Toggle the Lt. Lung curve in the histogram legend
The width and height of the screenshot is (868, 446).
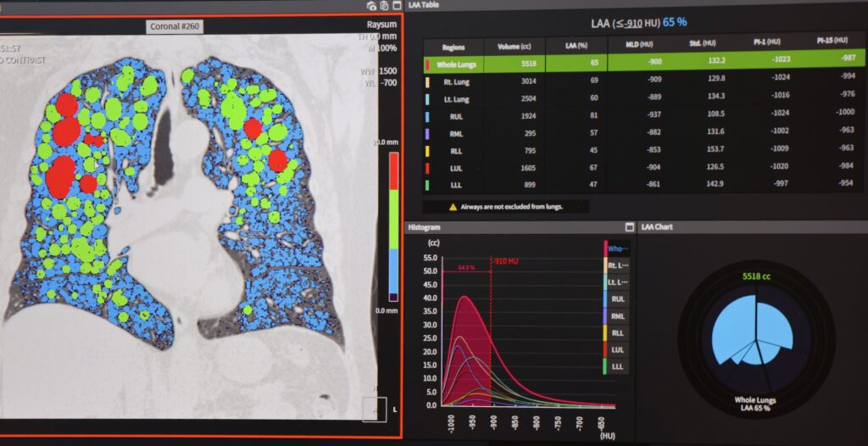coord(616,282)
